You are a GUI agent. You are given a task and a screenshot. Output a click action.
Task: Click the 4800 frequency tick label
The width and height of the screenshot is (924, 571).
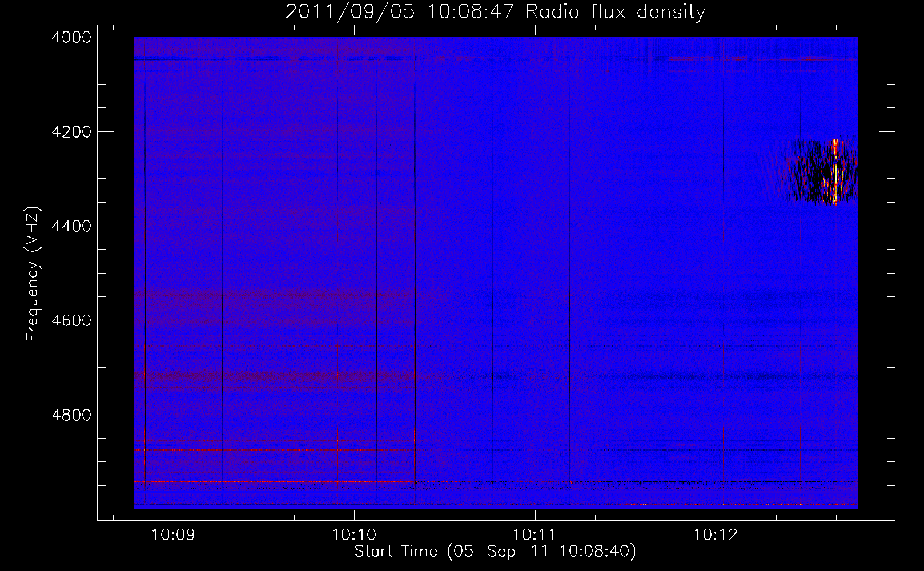71,415
